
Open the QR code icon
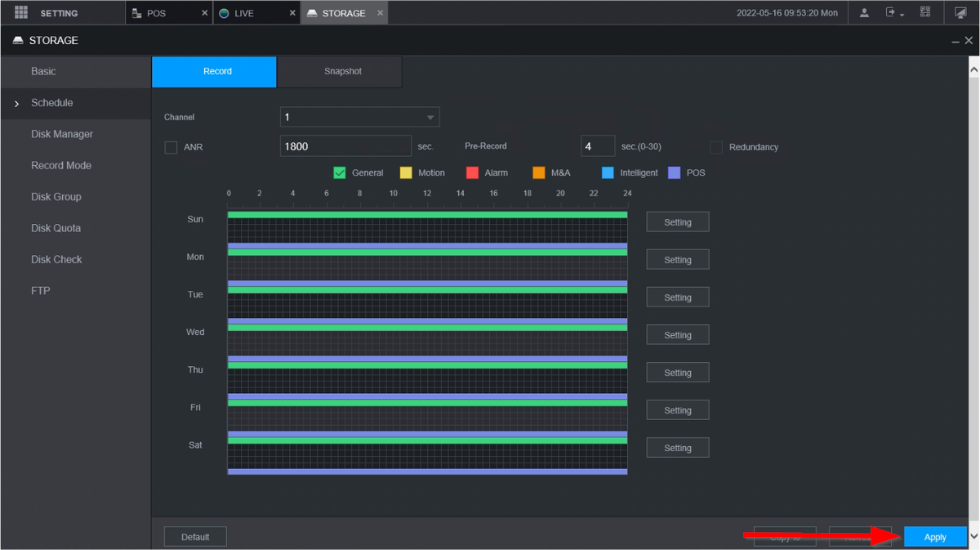tap(925, 13)
